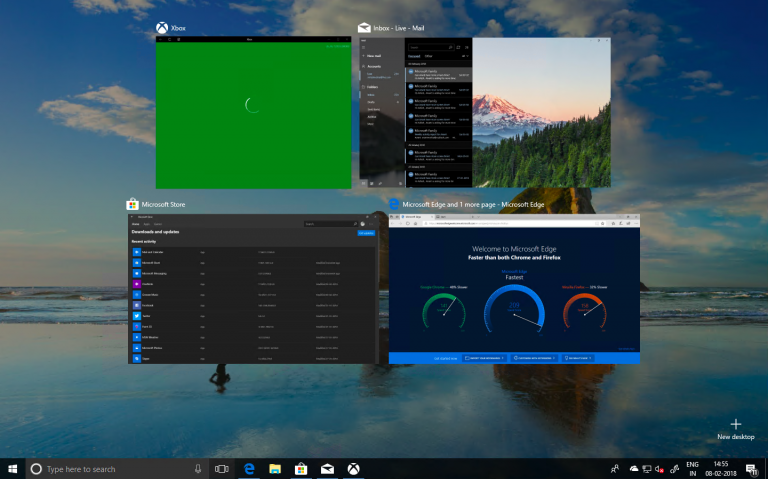
Task: Open the Windows Start menu
Action: click(x=13, y=468)
